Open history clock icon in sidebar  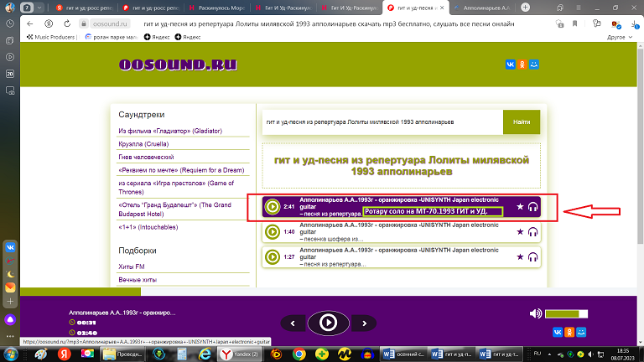pyautogui.click(x=10, y=24)
